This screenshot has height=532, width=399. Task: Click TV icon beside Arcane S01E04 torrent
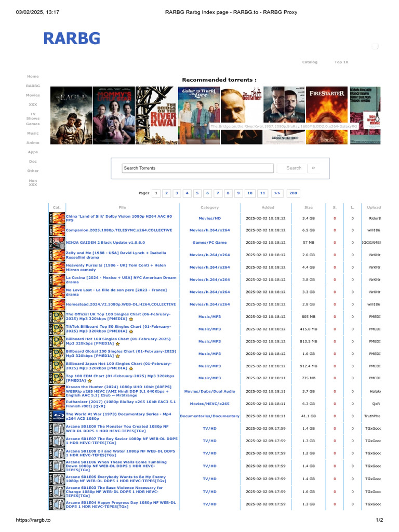(x=57, y=504)
